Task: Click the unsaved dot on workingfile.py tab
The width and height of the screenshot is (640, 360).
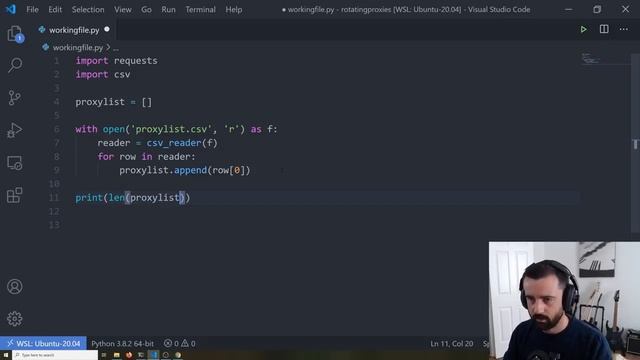Action: [107, 29]
